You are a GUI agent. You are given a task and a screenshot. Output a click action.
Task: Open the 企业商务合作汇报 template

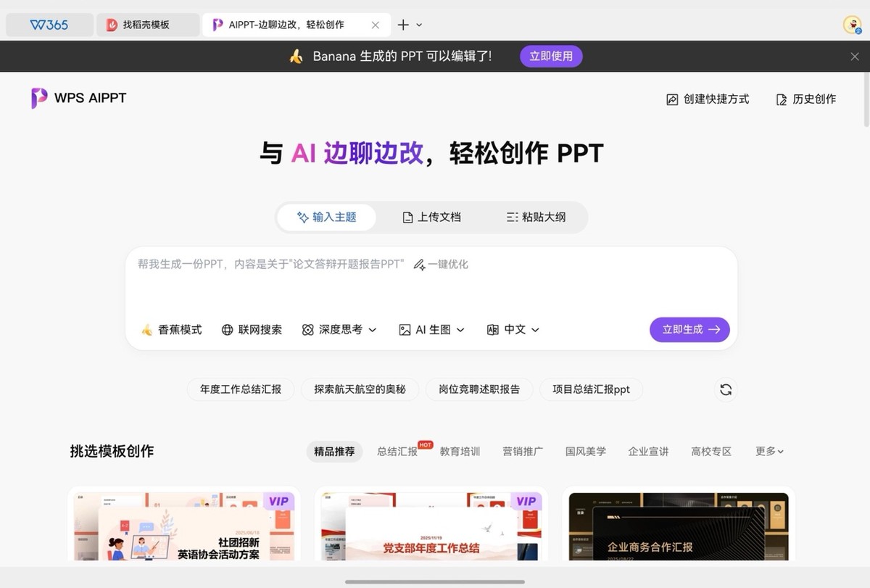click(x=679, y=525)
